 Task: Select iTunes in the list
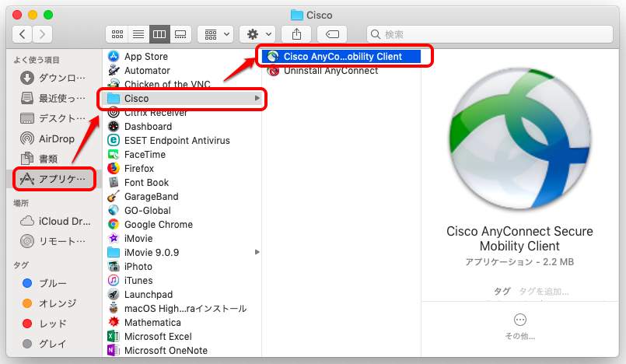click(x=182, y=281)
